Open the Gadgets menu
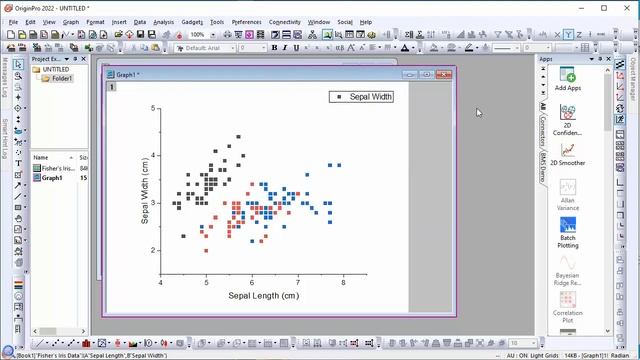This screenshot has height=360, width=640. [192, 22]
